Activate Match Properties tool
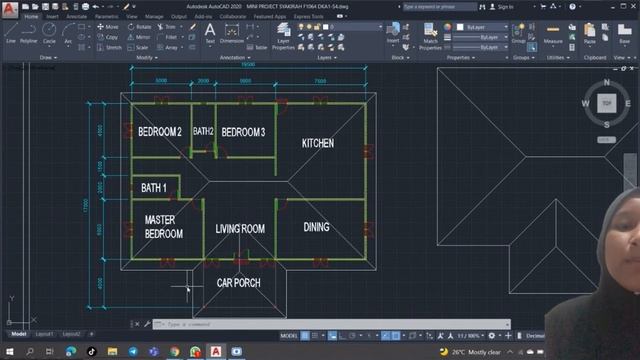Screen dimensions: 640x360 tap(430, 36)
